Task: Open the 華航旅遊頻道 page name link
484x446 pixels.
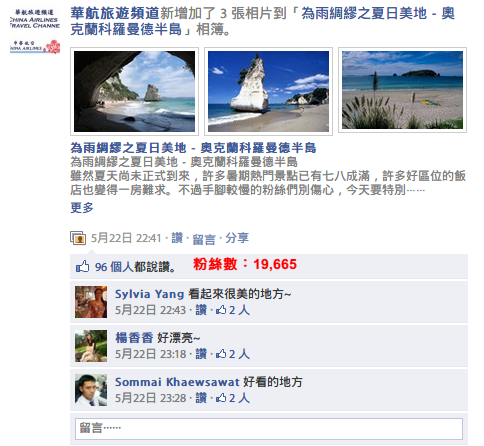Action: [115, 14]
